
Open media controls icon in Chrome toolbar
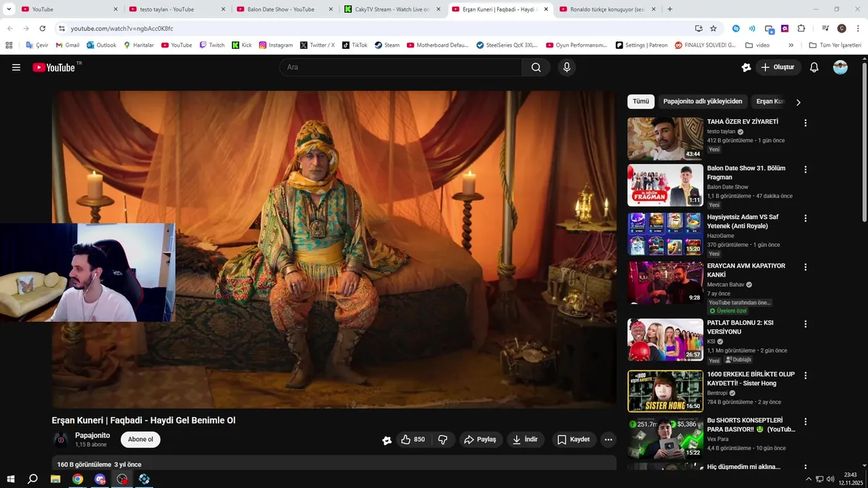(x=825, y=28)
